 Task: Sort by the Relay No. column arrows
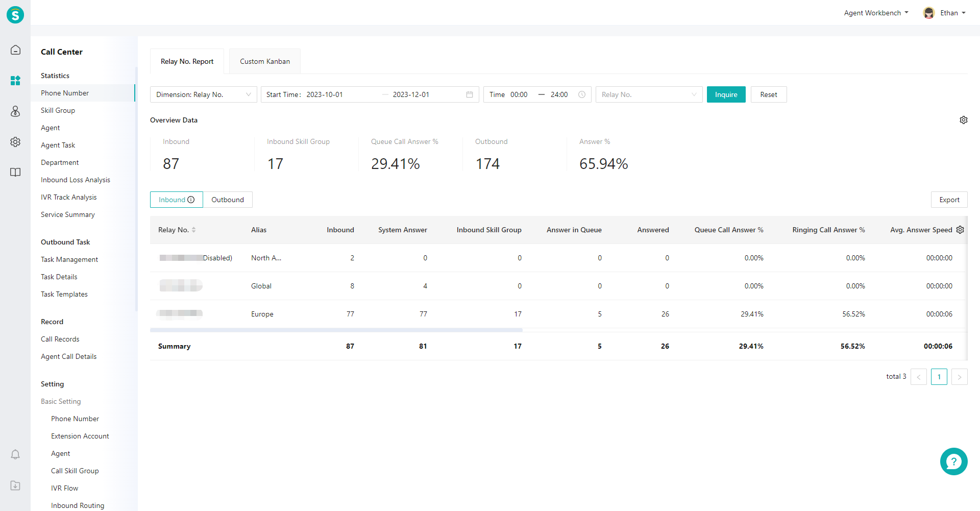(194, 230)
